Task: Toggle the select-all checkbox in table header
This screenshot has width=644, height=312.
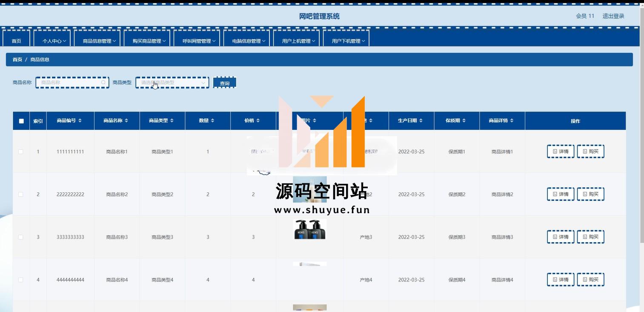Action: tap(21, 121)
